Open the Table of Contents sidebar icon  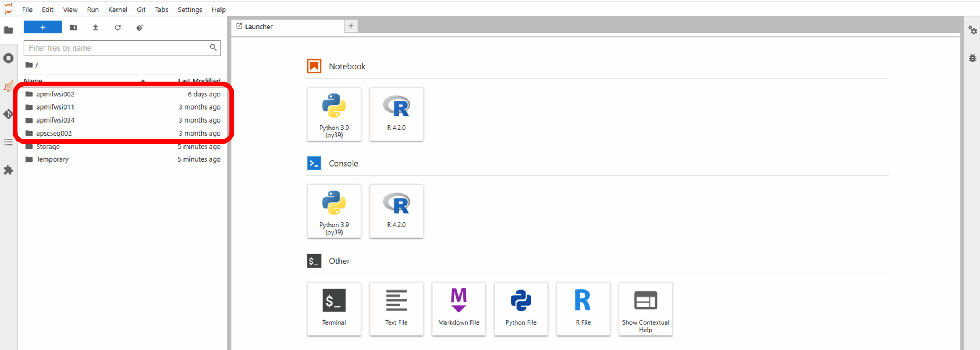[x=8, y=142]
